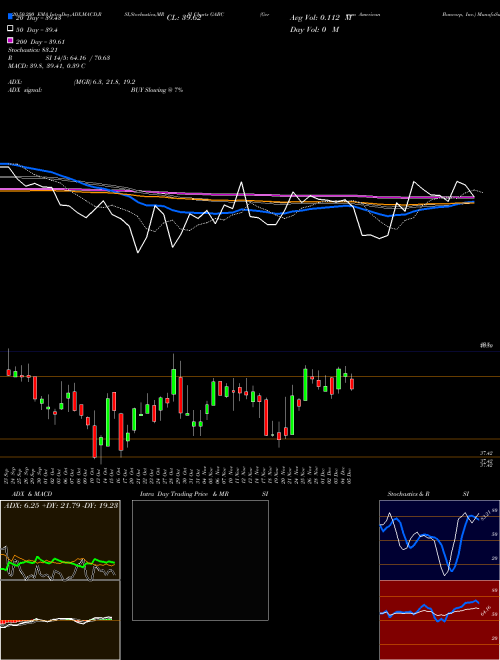Viewport: 500px width, 660px height.
Task: Click the 'Stochastics & RSI' panel heading
Action: click(428, 494)
